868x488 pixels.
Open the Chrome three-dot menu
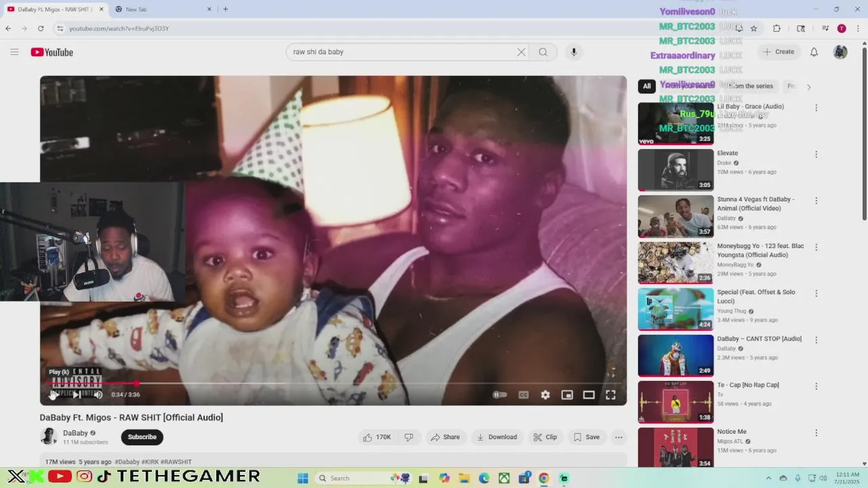coord(858,28)
